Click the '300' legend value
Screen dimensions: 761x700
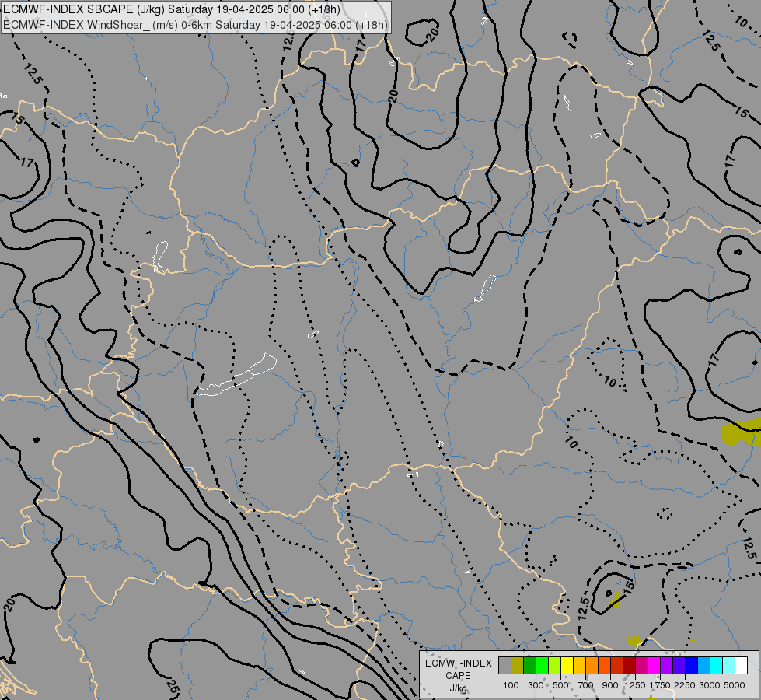(536, 685)
